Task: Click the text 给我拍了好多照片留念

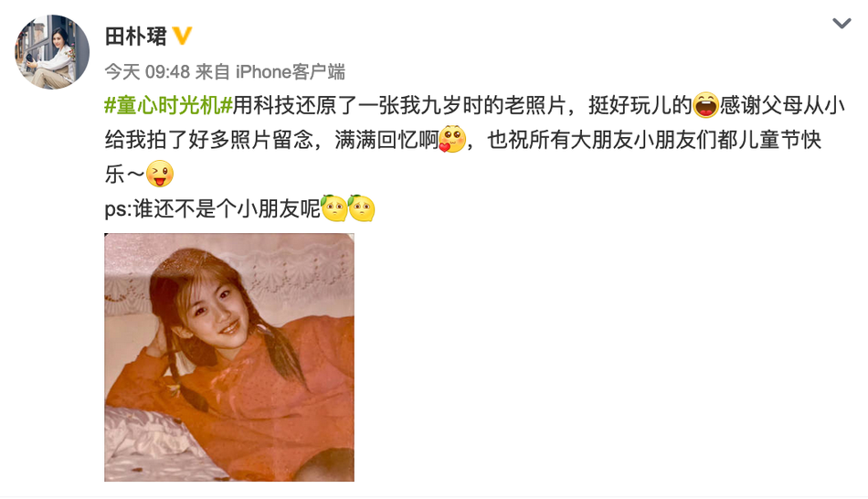Action: pyautogui.click(x=209, y=140)
